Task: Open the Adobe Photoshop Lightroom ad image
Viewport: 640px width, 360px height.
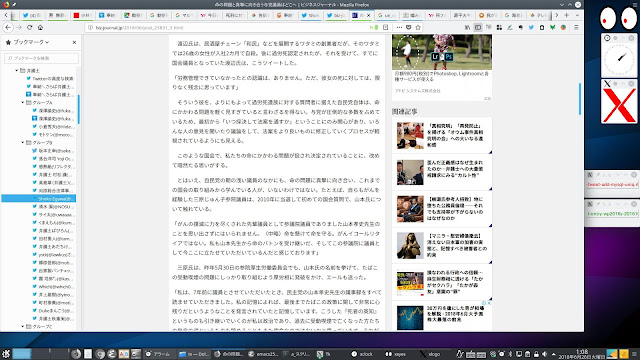Action: tap(442, 52)
